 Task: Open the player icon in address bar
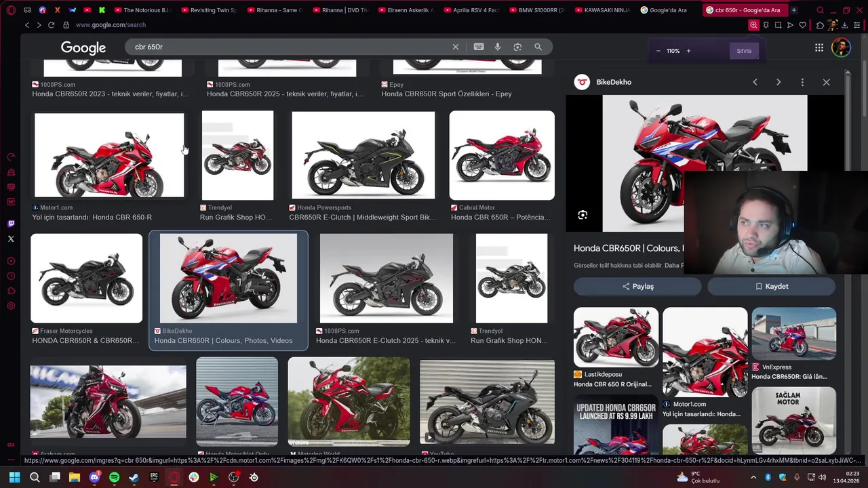[790, 25]
